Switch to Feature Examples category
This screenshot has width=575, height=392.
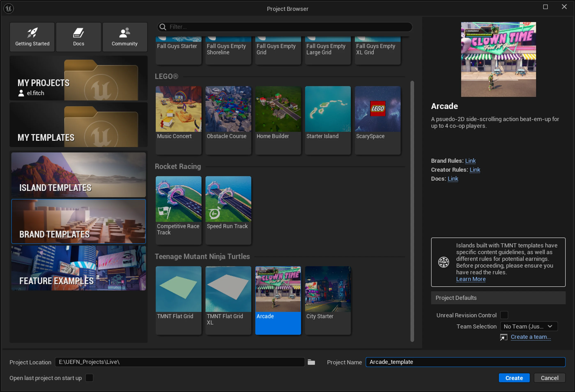coord(78,268)
